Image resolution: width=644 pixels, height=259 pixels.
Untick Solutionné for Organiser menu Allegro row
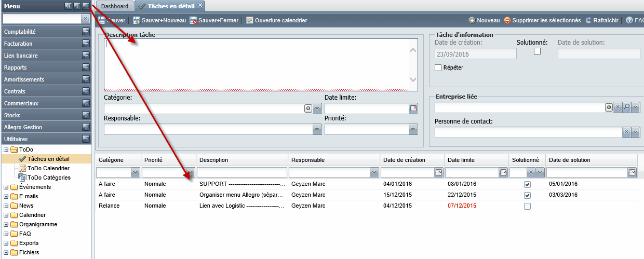pyautogui.click(x=528, y=195)
